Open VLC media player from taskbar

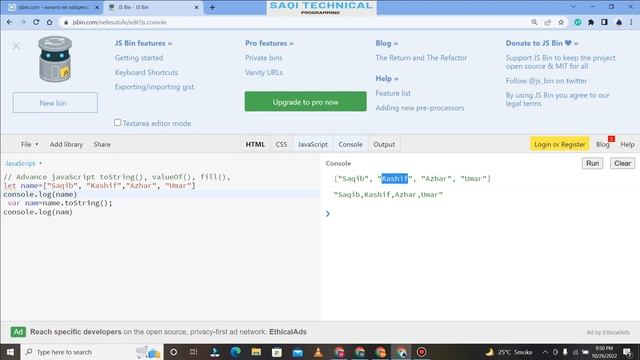(x=318, y=352)
